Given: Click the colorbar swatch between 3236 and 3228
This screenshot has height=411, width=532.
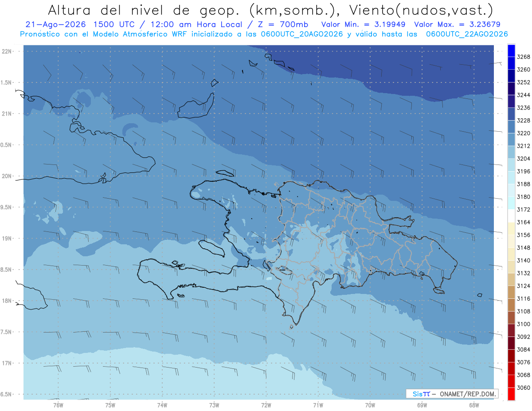Looking at the screenshot, I should click(x=511, y=114).
